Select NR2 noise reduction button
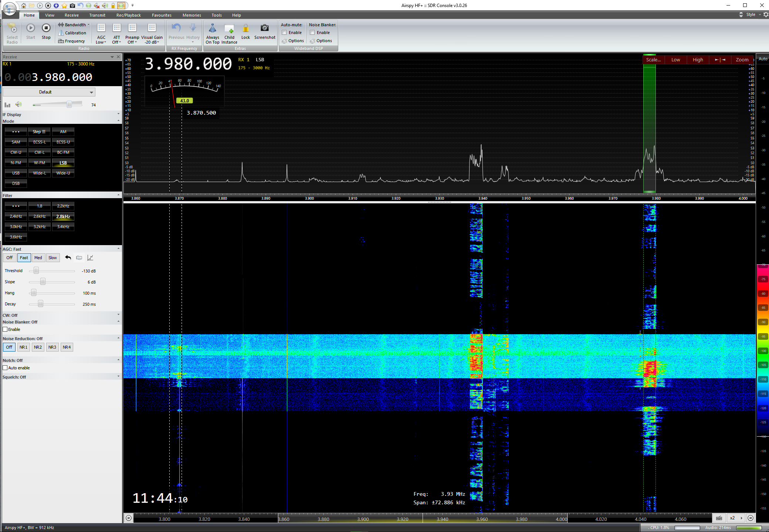769x532 pixels. 38,347
